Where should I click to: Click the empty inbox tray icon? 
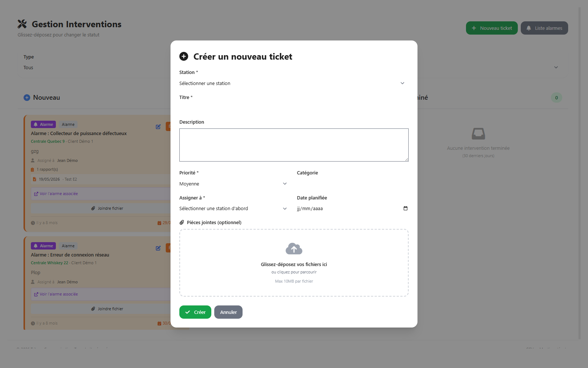coord(478,134)
